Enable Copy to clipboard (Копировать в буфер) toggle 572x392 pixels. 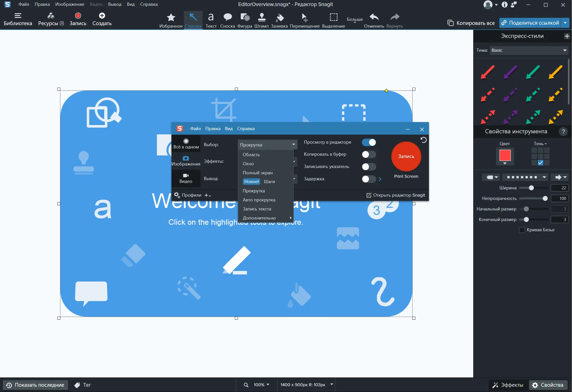pyautogui.click(x=369, y=154)
